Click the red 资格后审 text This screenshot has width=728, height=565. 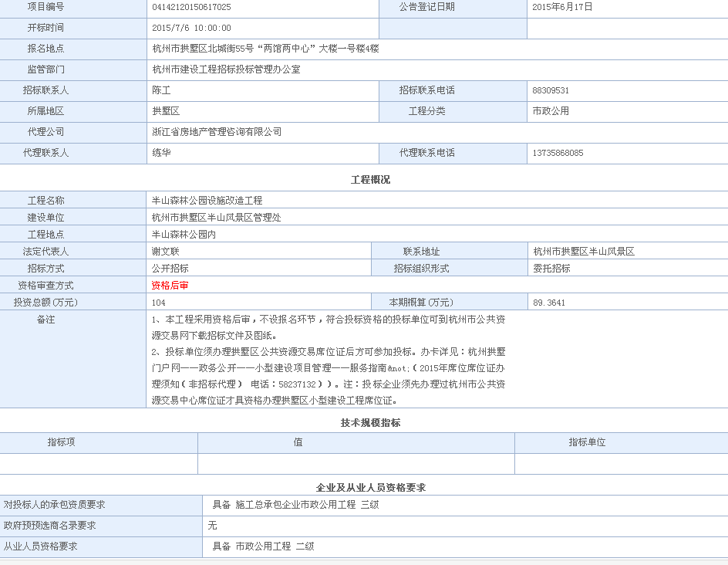point(170,286)
